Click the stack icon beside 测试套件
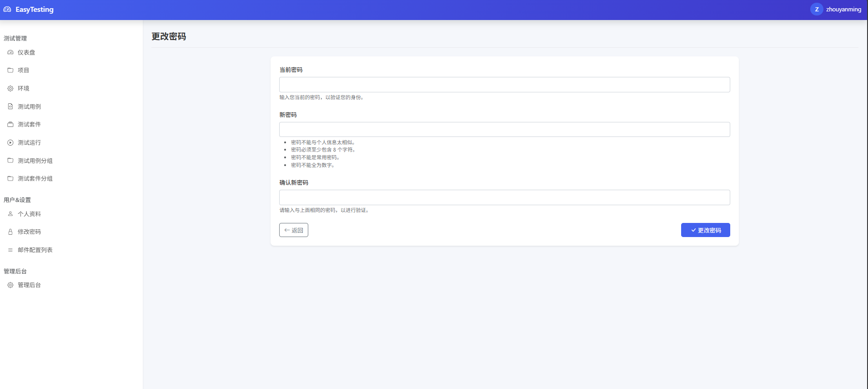 (10, 124)
